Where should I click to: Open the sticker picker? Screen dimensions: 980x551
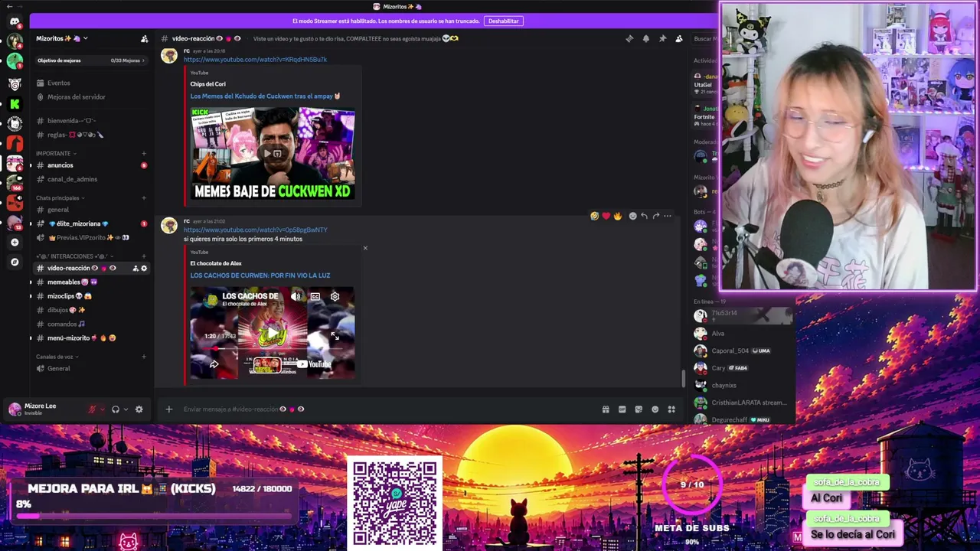coord(639,409)
